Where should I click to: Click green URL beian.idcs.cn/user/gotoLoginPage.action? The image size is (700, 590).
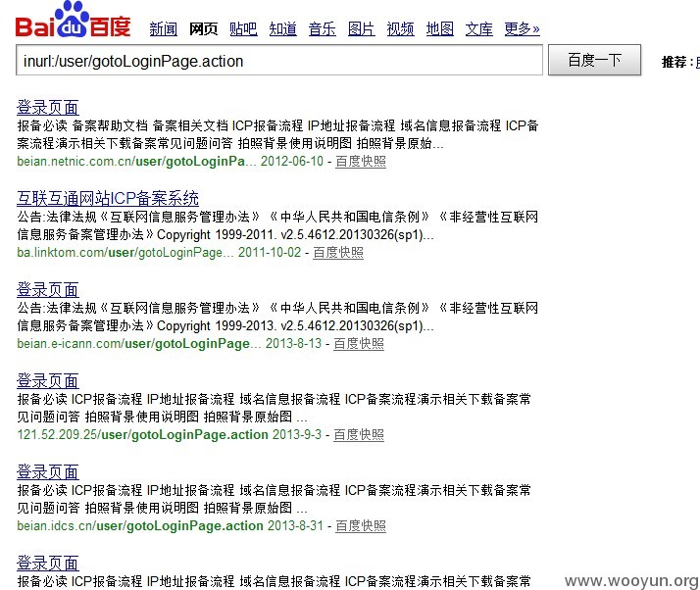pyautogui.click(x=140, y=525)
